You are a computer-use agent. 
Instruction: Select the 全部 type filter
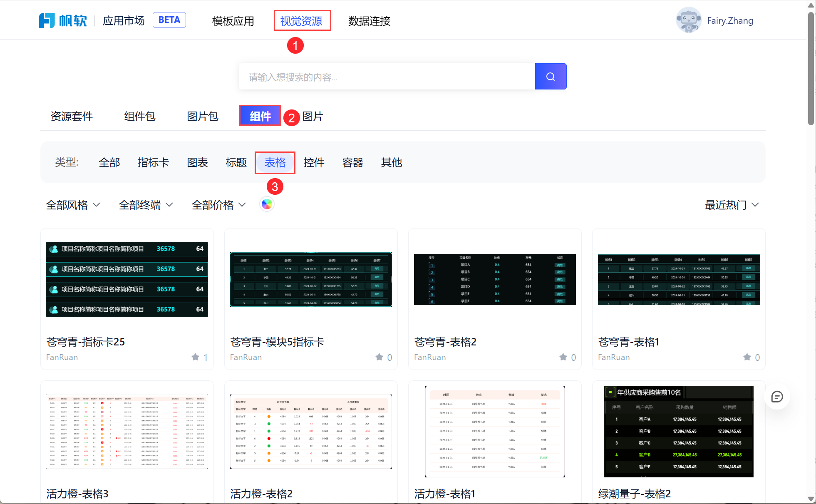tap(109, 162)
